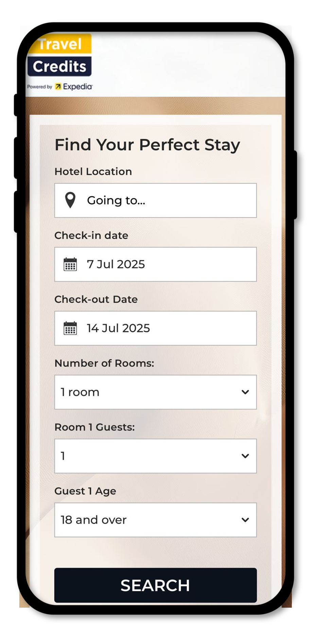Image resolution: width=318 pixels, height=644 pixels.
Task: Click the Check-in date label
Action: (91, 235)
